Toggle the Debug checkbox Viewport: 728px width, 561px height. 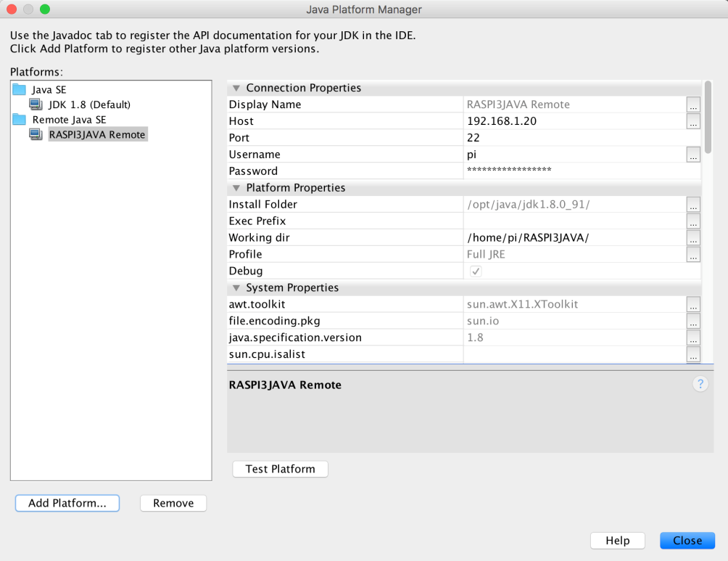(x=476, y=271)
